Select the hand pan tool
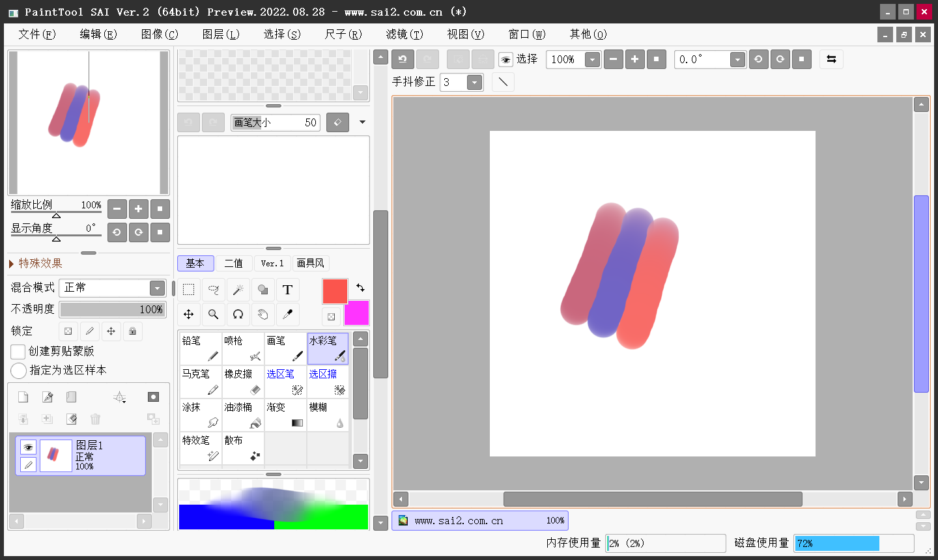Viewport: 938px width, 560px height. tap(263, 315)
